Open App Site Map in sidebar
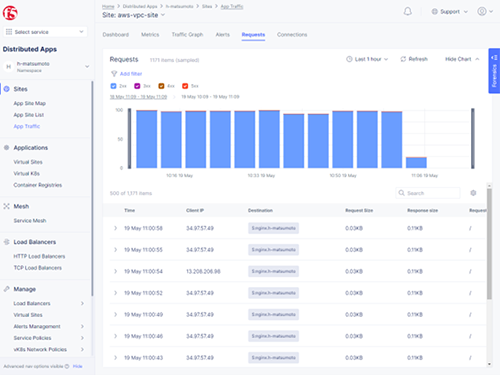 pyautogui.click(x=30, y=103)
